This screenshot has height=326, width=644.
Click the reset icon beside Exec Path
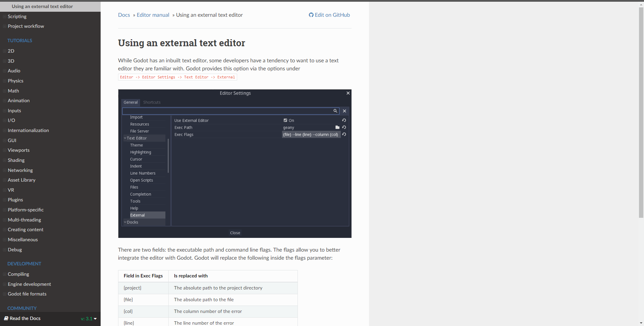point(344,127)
